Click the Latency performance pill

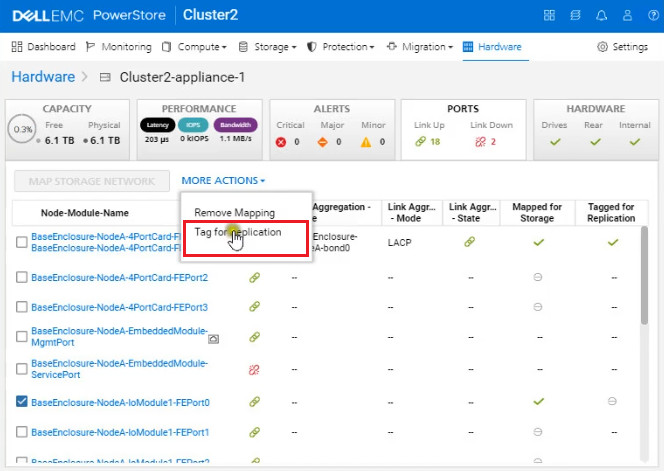pyautogui.click(x=157, y=125)
